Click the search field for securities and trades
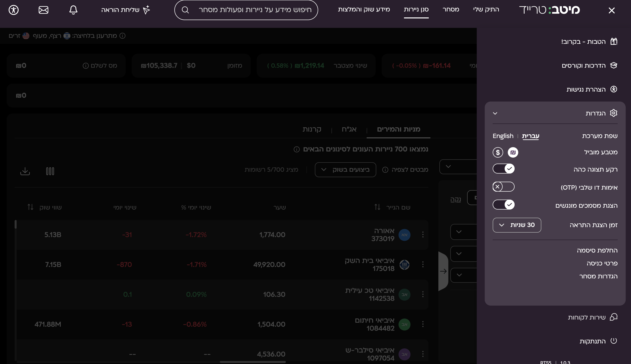This screenshot has width=631, height=364. click(246, 10)
